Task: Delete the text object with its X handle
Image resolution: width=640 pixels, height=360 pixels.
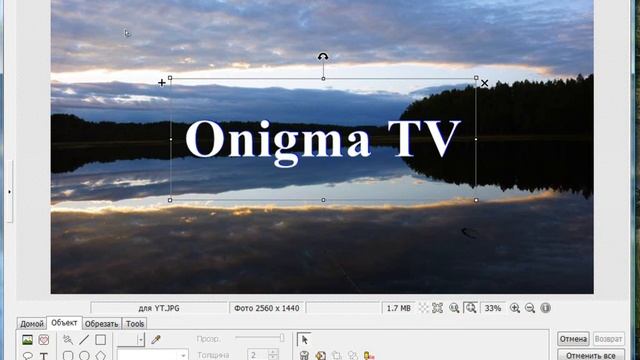Action: (x=484, y=83)
